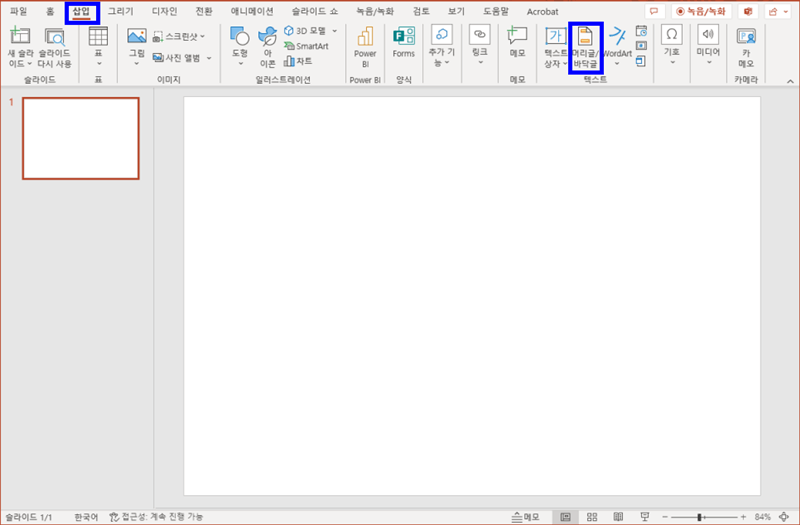Click the Forms icon
Screen dimensions: 800x525
pos(404,37)
